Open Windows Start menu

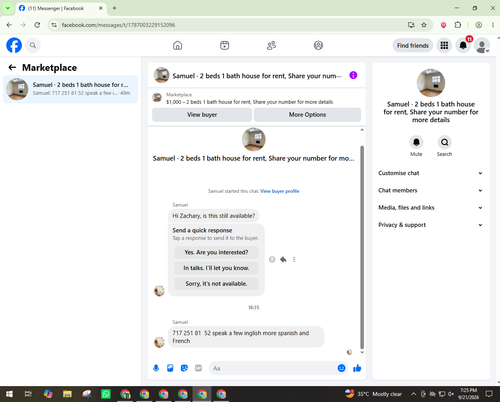click(9, 394)
